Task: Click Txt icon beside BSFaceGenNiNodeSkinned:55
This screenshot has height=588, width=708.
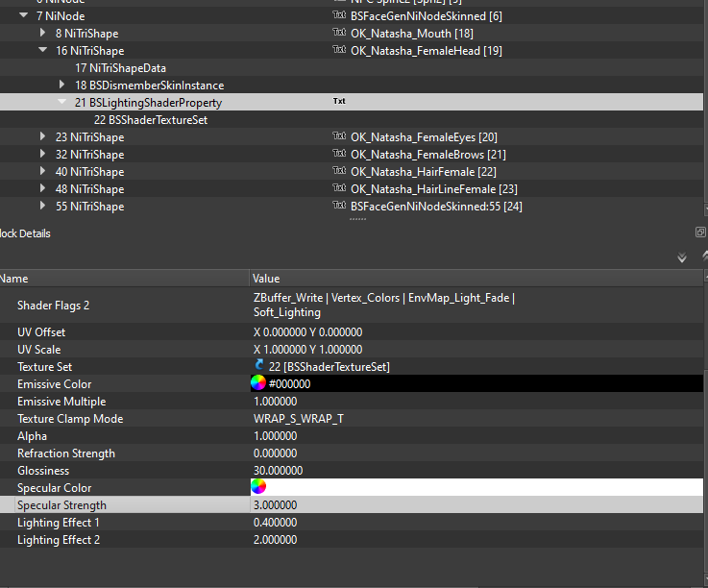Action: 339,206
